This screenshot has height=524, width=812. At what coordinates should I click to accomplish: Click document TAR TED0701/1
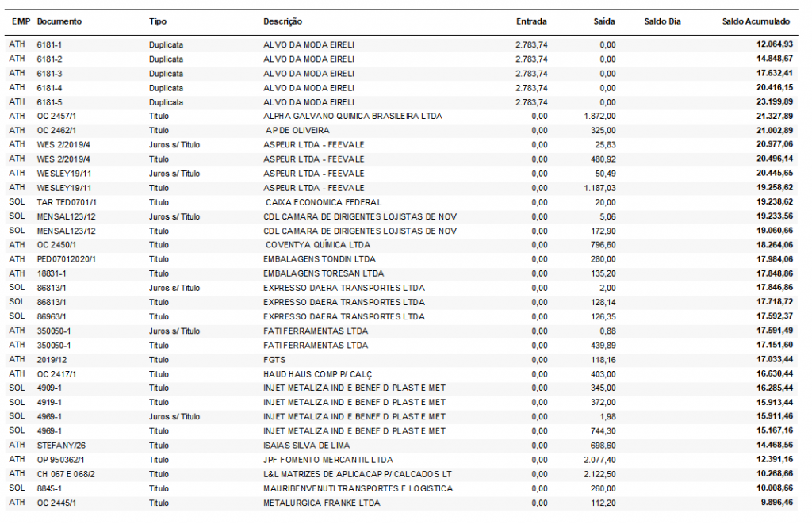point(66,202)
